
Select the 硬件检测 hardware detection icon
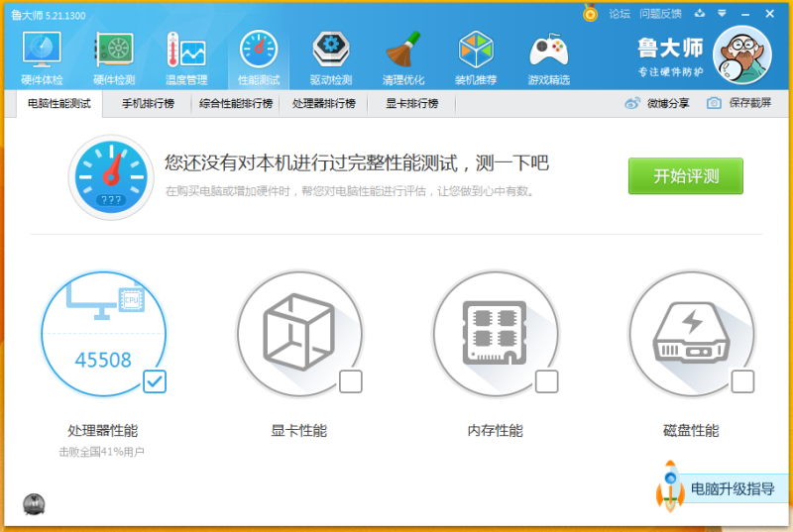114,56
